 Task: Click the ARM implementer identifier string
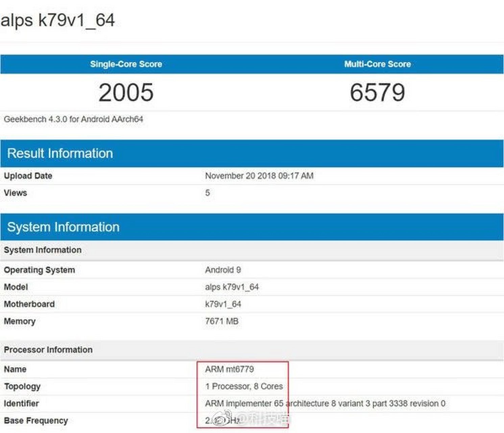pyautogui.click(x=325, y=404)
